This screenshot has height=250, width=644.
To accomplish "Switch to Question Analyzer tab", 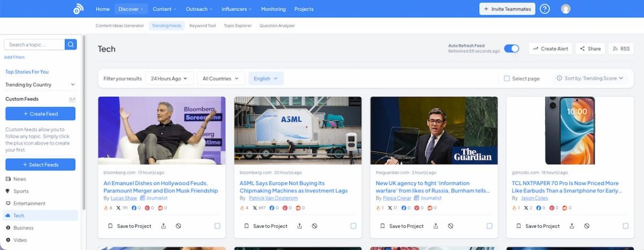I will click(x=277, y=25).
